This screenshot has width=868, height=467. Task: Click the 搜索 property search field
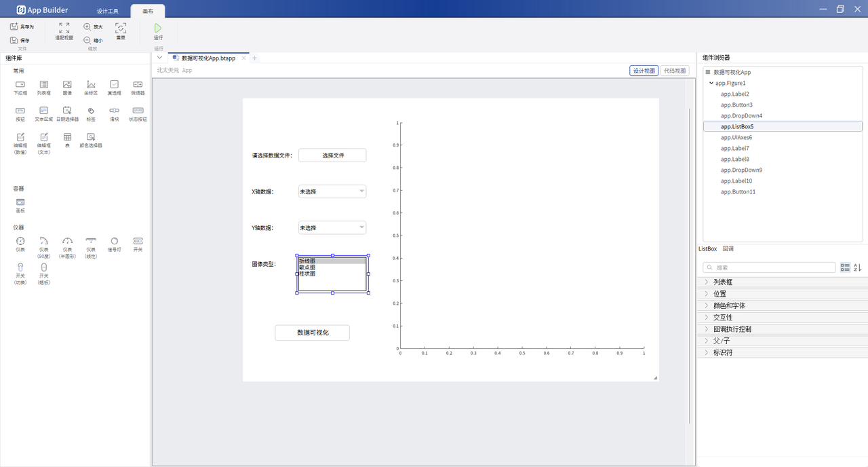click(x=769, y=267)
